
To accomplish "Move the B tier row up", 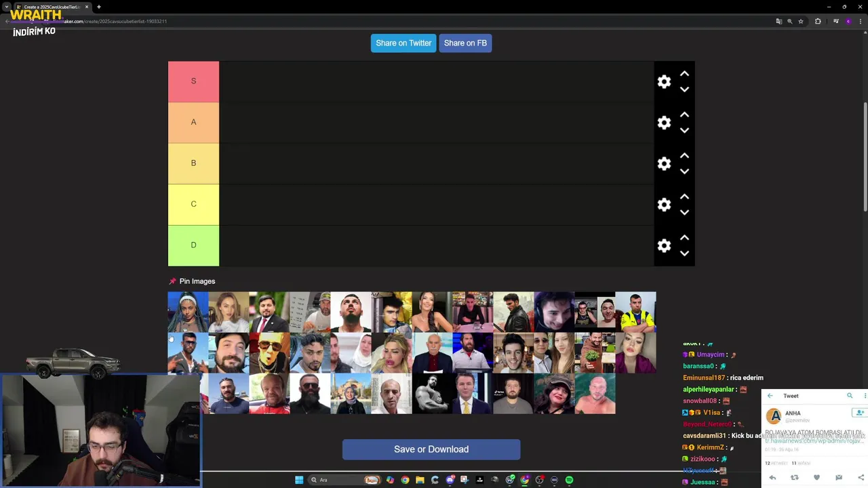I will [x=684, y=156].
